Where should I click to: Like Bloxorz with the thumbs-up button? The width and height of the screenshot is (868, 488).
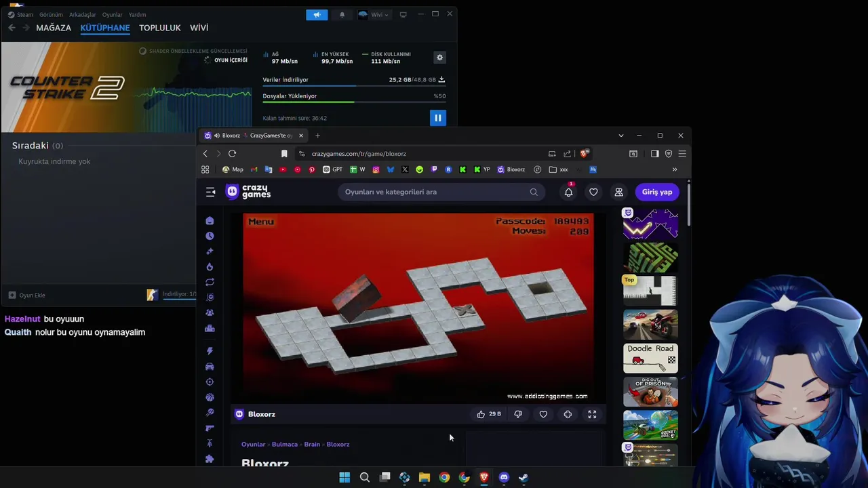tap(488, 414)
